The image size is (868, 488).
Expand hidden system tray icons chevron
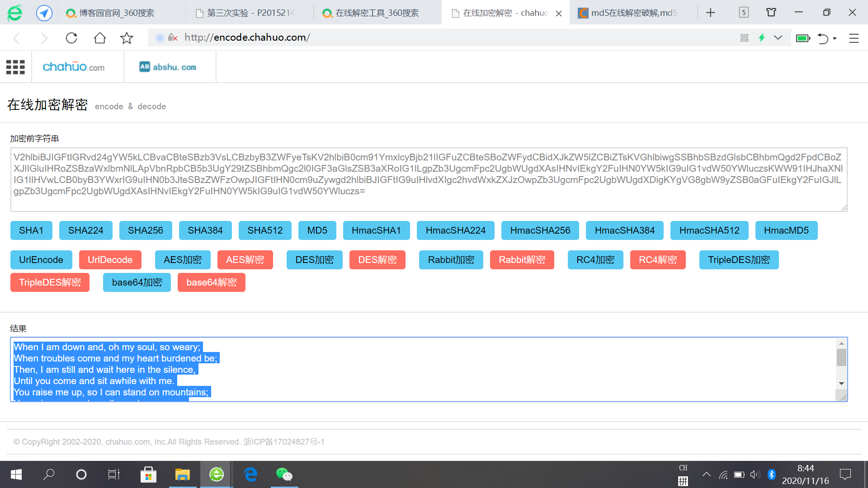[x=706, y=474]
